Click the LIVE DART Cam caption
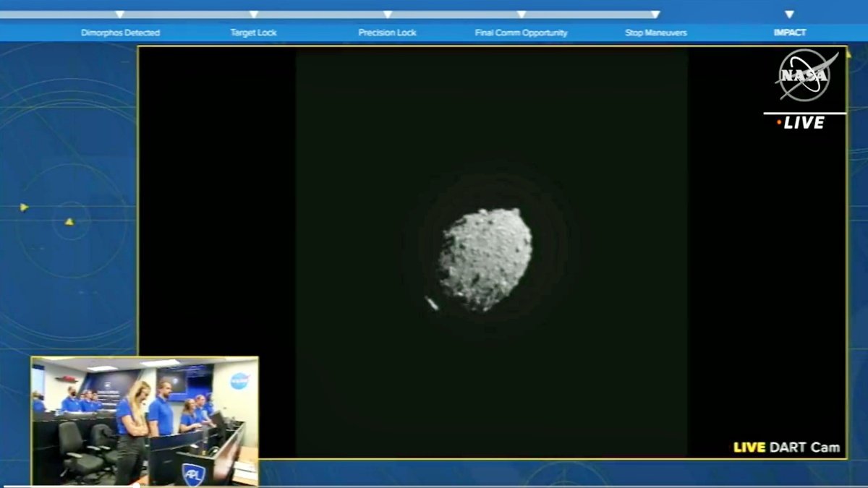Viewport: 868px width, 488px height. tap(787, 448)
